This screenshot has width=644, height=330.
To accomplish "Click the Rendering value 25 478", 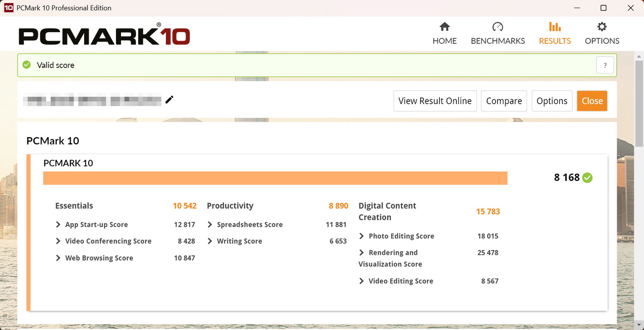I will [488, 253].
